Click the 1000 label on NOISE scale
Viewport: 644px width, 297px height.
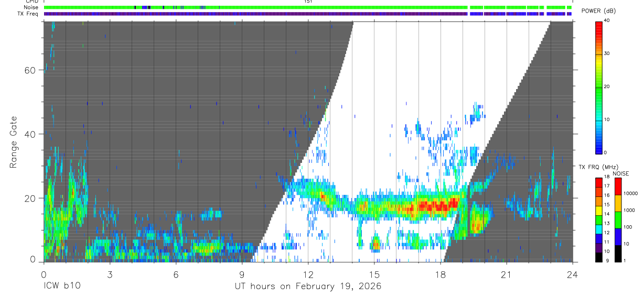(630, 210)
